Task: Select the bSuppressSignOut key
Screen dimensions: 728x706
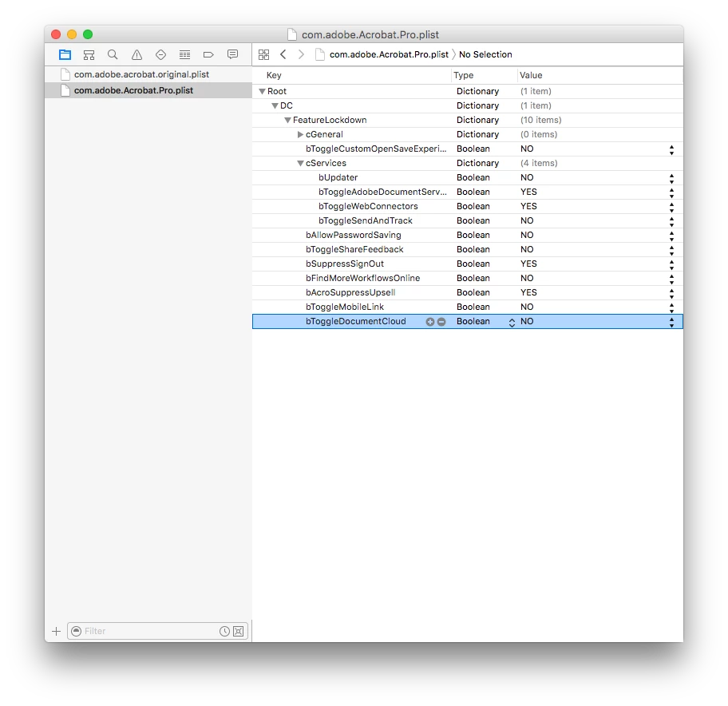Action: pos(345,264)
